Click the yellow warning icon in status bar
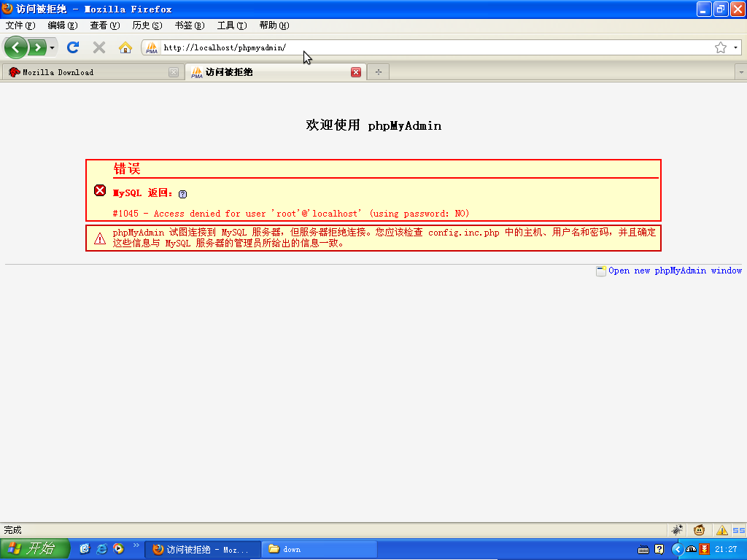This screenshot has width=747, height=560. point(721,529)
